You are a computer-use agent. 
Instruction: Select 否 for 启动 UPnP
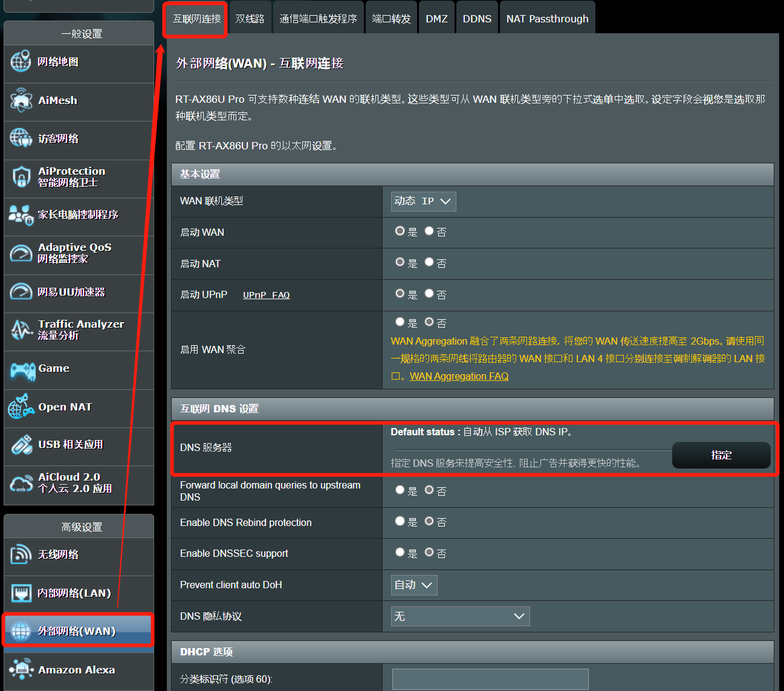[x=429, y=293]
